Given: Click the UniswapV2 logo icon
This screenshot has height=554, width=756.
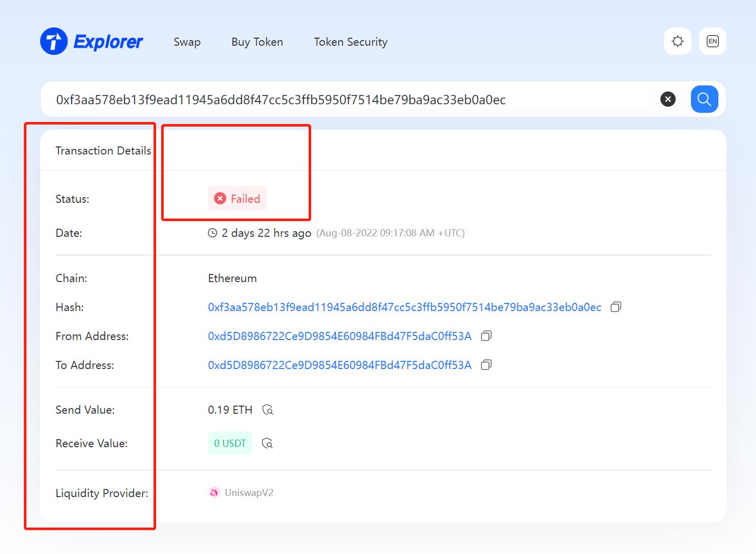Looking at the screenshot, I should [x=214, y=493].
